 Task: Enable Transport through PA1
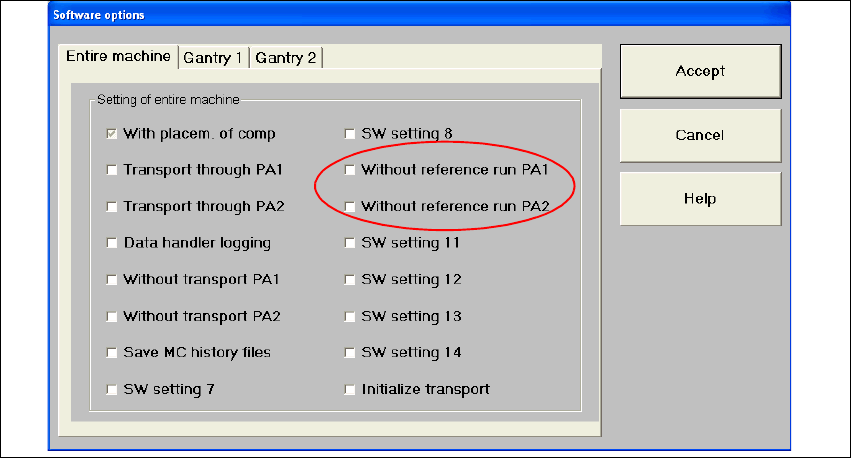(x=112, y=170)
